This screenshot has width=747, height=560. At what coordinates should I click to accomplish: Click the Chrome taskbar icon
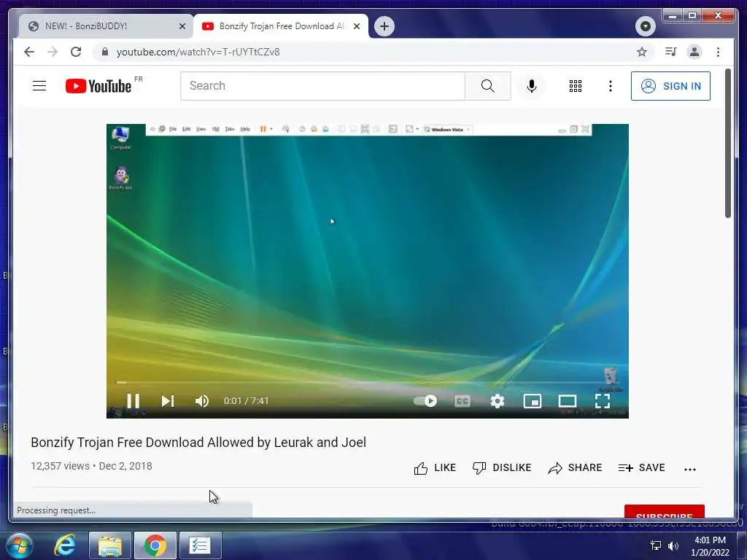coord(155,545)
